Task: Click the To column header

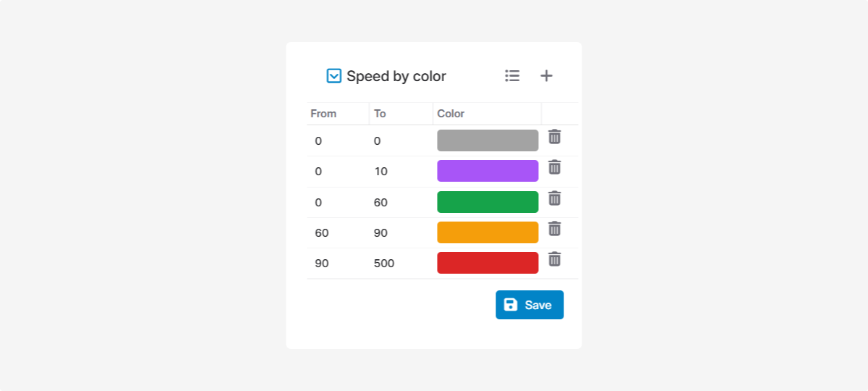Action: (380, 114)
